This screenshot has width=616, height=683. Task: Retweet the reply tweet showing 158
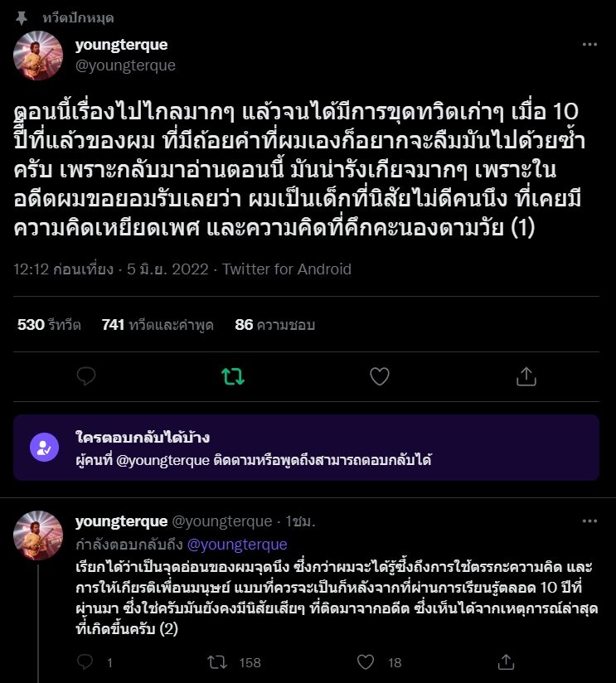tap(217, 662)
